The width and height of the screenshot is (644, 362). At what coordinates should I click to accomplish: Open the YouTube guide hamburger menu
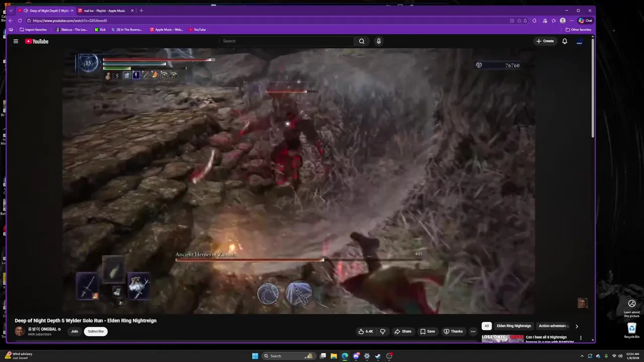point(16,41)
